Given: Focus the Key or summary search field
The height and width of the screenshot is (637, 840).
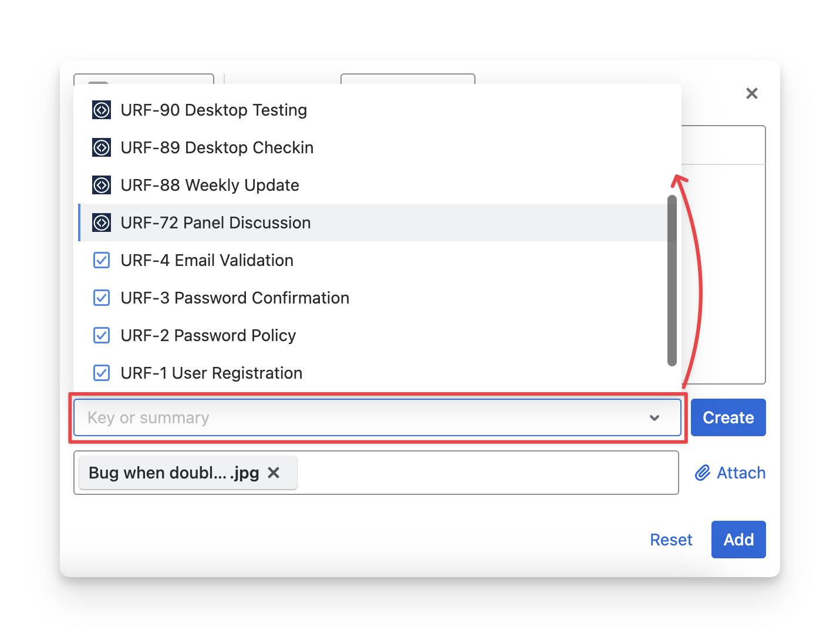Looking at the screenshot, I should pos(352,418).
